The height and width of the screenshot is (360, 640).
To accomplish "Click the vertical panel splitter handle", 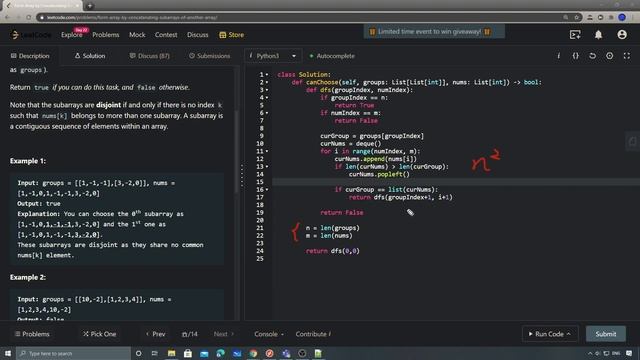I will [x=242, y=176].
